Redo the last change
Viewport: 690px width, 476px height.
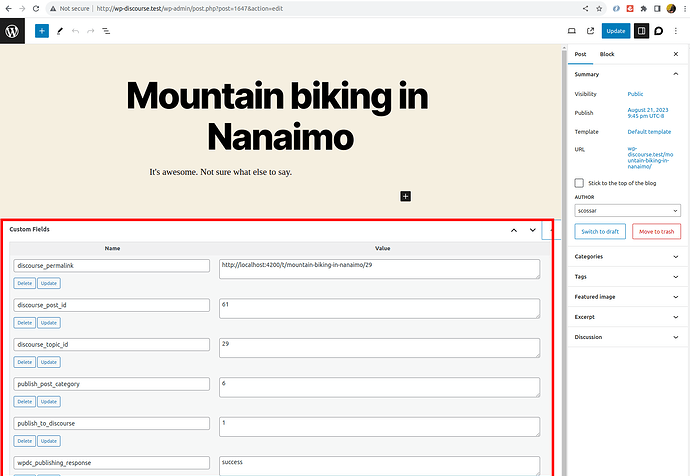(91, 31)
